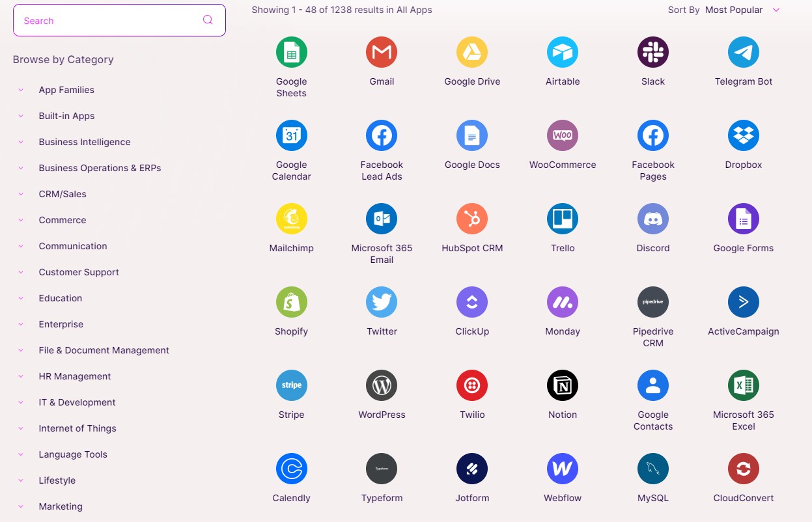Select the Twilio icon
The height and width of the screenshot is (522, 812).
472,385
